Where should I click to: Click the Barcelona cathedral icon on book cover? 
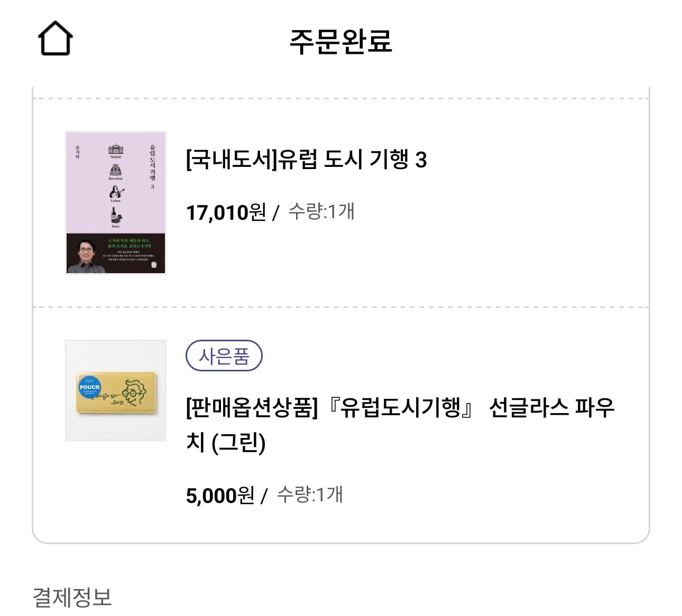pyautogui.click(x=116, y=170)
